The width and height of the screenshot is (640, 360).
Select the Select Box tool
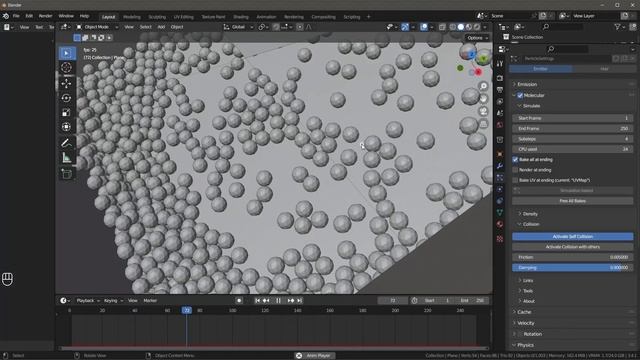point(67,53)
